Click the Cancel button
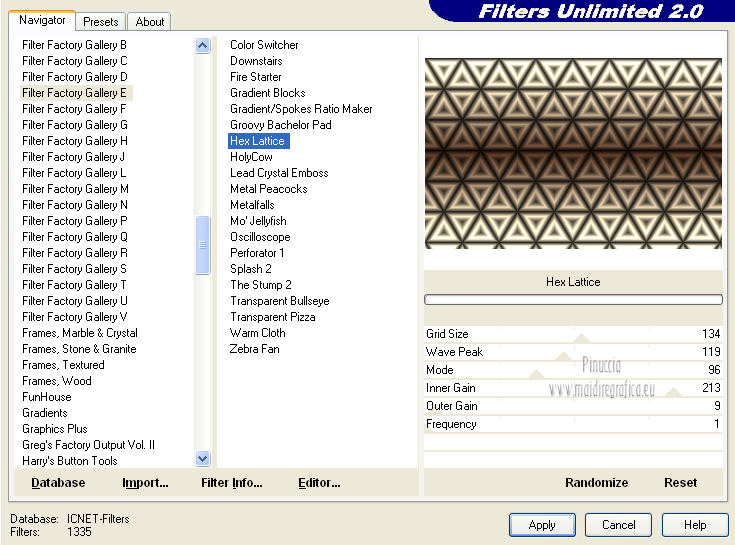Image resolution: width=735 pixels, height=545 pixels. [618, 525]
